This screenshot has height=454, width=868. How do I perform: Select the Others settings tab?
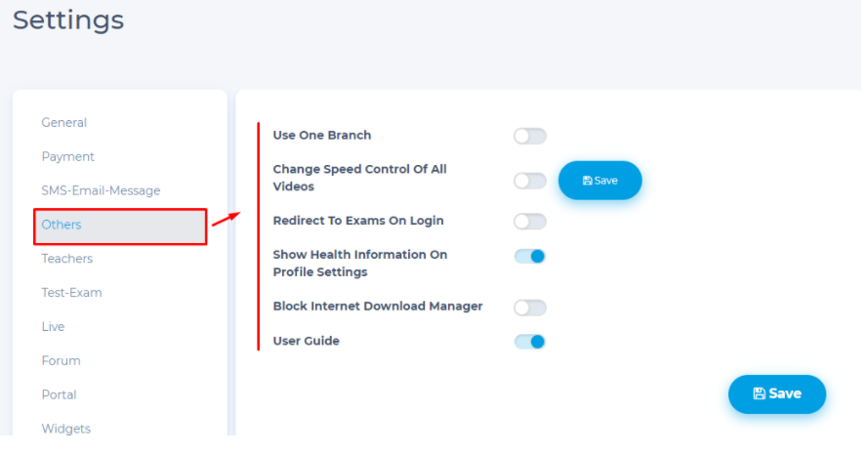pos(62,226)
